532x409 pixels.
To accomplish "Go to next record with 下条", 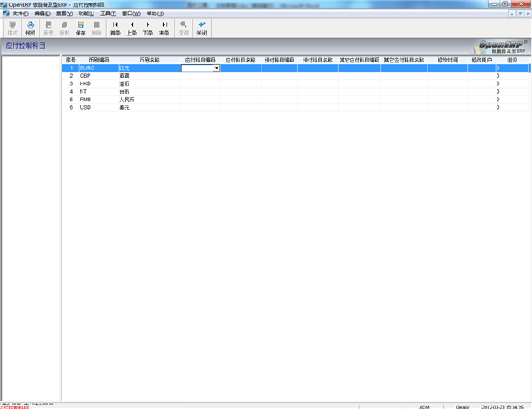I will [148, 28].
